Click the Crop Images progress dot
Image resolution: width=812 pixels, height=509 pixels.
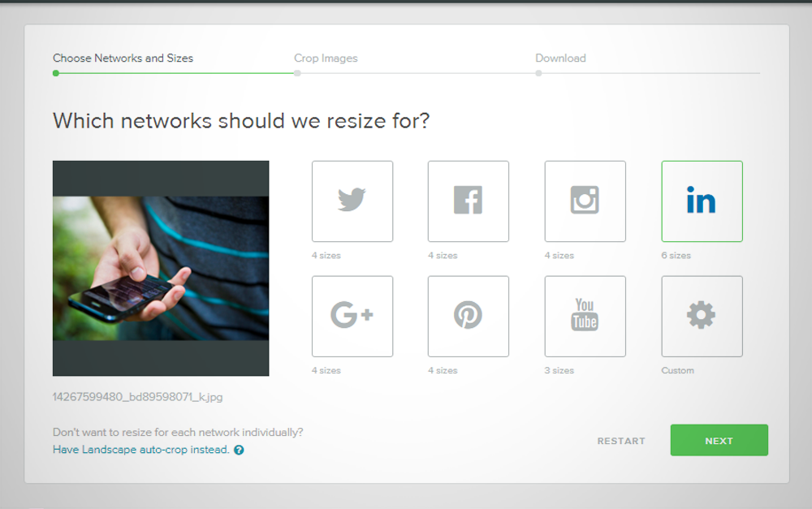(x=298, y=73)
